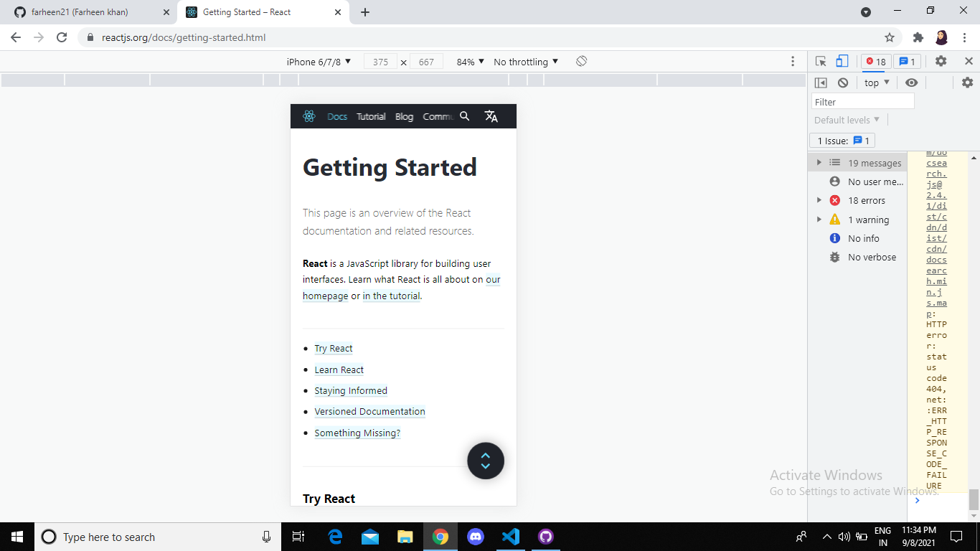This screenshot has height=551, width=980.
Task: Go back to the previous page
Action: click(x=16, y=37)
